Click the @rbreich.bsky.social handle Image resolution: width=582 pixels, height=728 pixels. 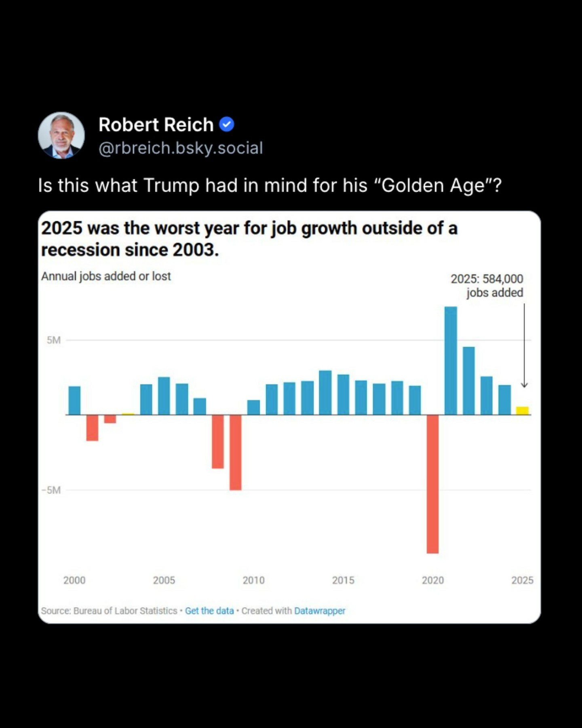point(181,148)
